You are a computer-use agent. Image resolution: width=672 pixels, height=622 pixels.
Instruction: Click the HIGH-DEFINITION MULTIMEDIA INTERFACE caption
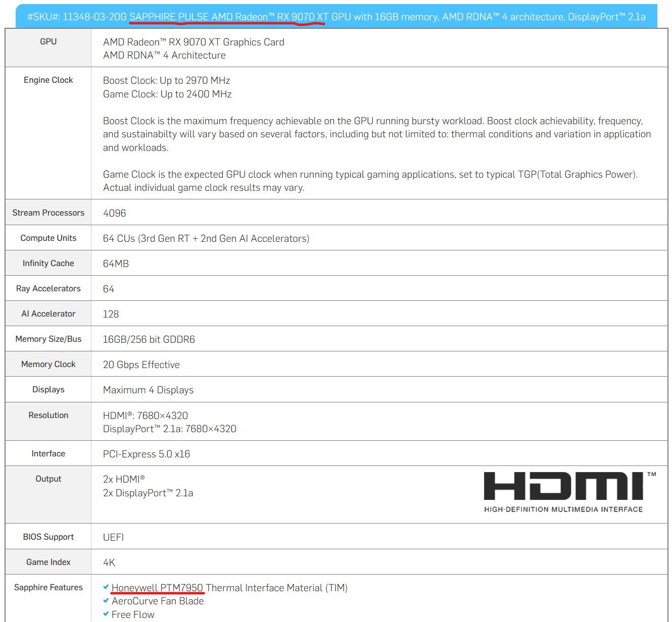563,509
